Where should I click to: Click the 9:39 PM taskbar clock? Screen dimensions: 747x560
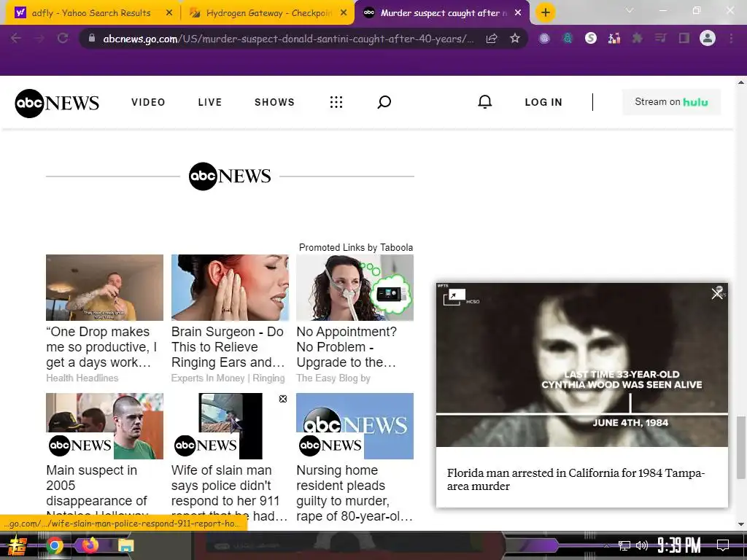click(x=679, y=545)
